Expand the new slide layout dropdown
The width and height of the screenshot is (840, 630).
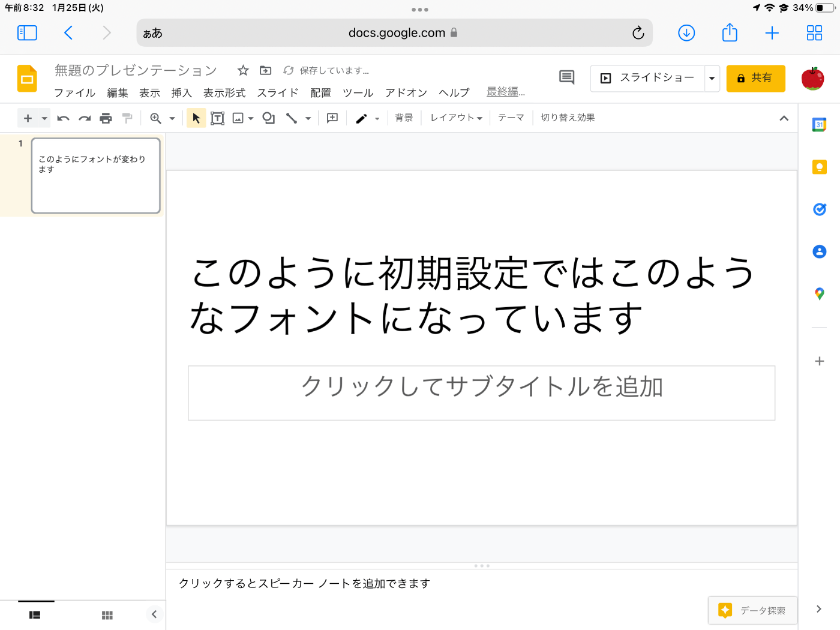point(44,118)
